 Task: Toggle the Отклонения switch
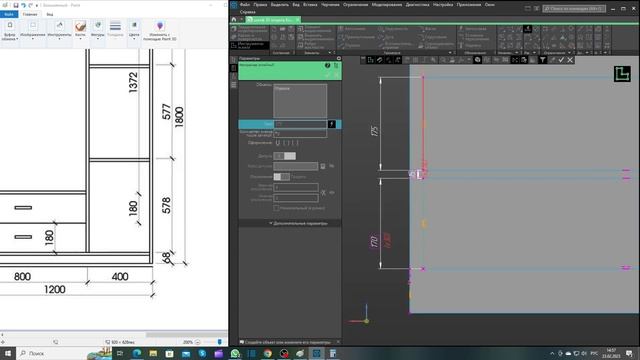(282, 177)
